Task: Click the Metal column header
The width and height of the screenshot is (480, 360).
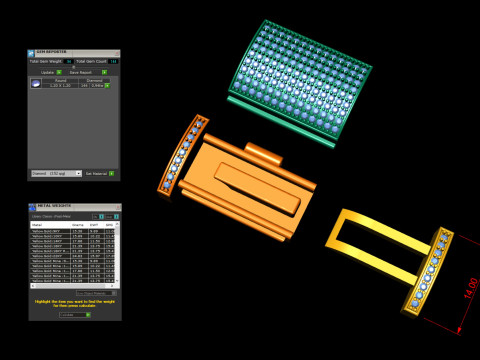Action: (x=50, y=225)
